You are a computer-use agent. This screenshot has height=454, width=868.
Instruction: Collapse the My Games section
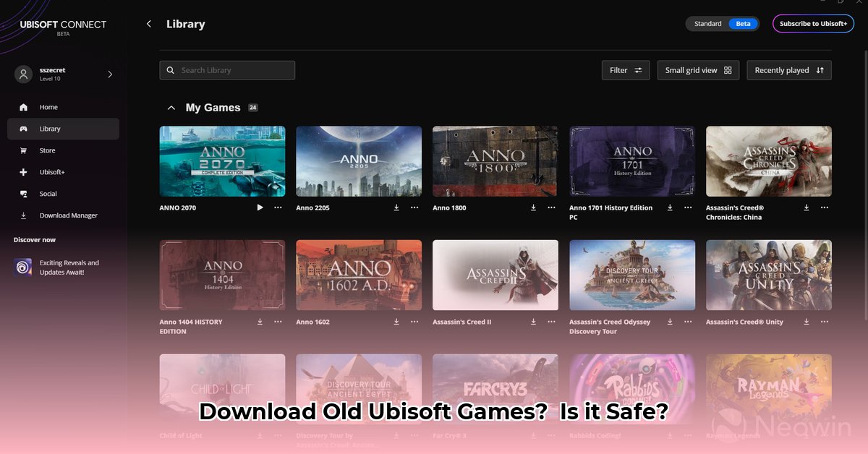click(171, 107)
